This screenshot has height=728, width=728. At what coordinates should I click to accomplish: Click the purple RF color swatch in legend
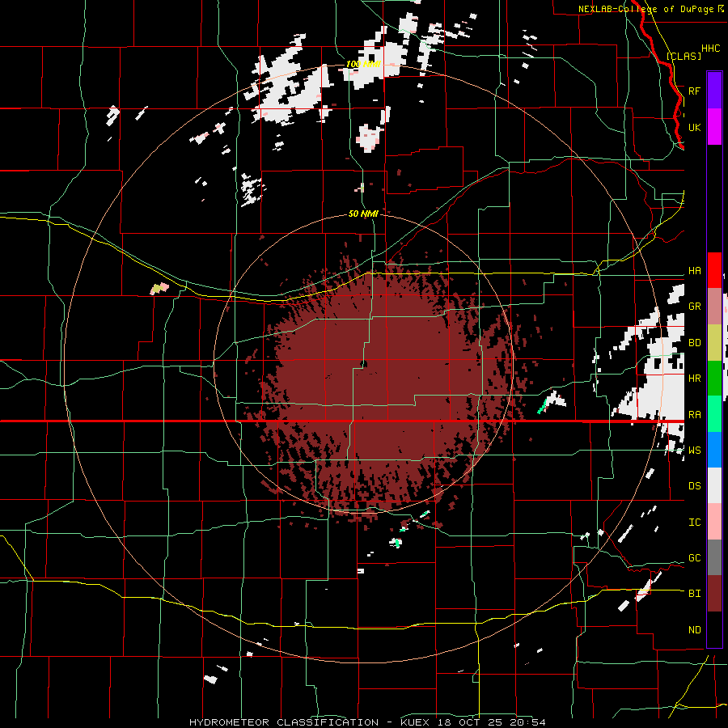pyautogui.click(x=714, y=91)
